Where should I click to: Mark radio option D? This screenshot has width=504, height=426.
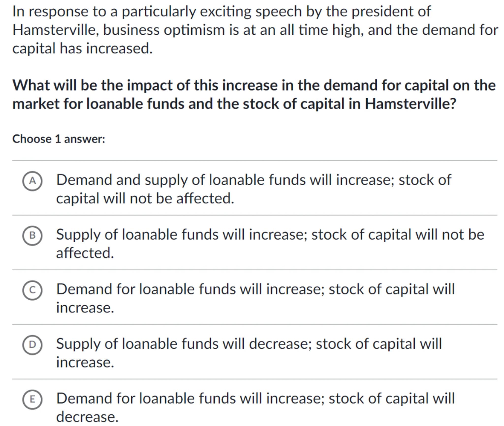32,345
